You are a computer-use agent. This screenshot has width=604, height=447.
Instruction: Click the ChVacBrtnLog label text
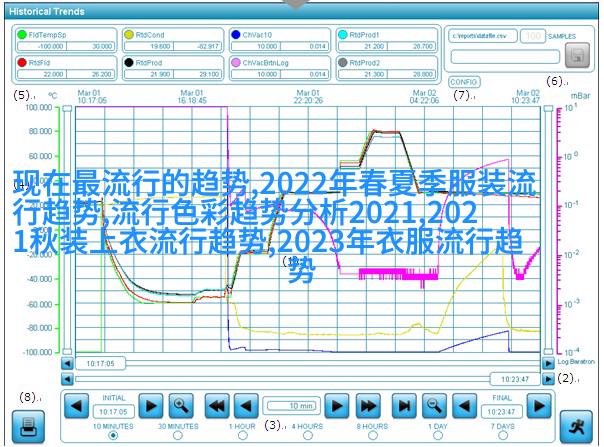coord(265,62)
